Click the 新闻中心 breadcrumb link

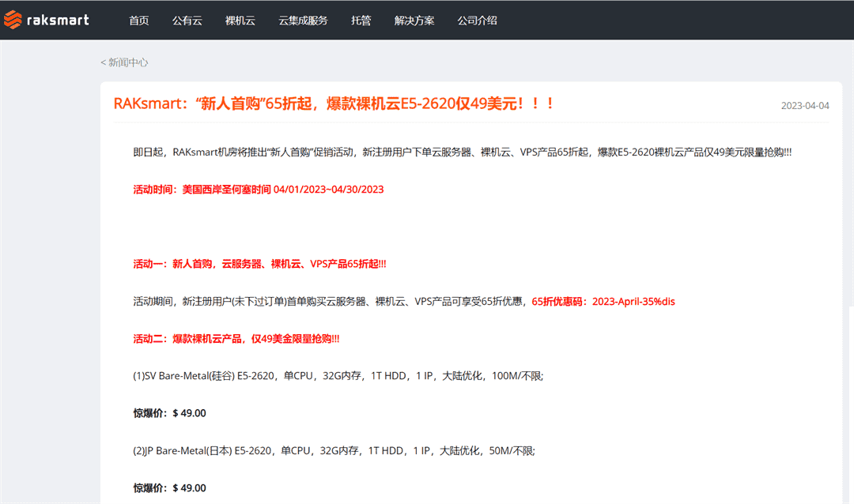pyautogui.click(x=127, y=62)
